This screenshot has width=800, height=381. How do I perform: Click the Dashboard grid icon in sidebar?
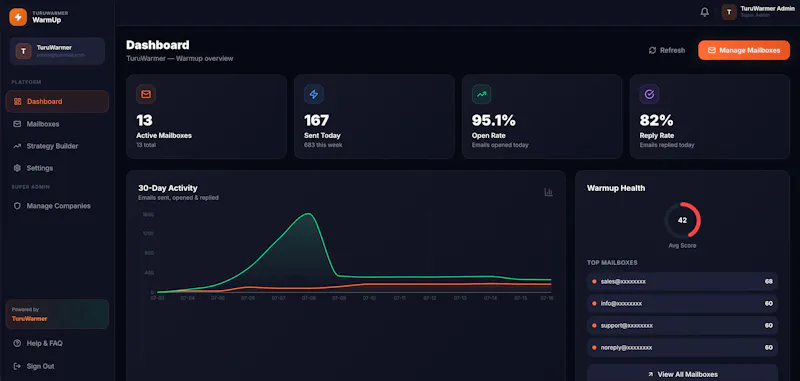17,101
